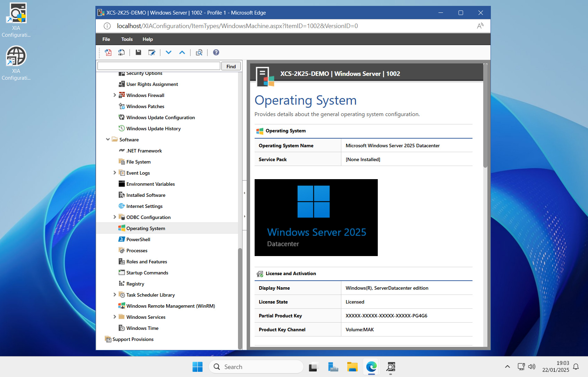Expand the Task Scheduler Library node

coord(114,295)
